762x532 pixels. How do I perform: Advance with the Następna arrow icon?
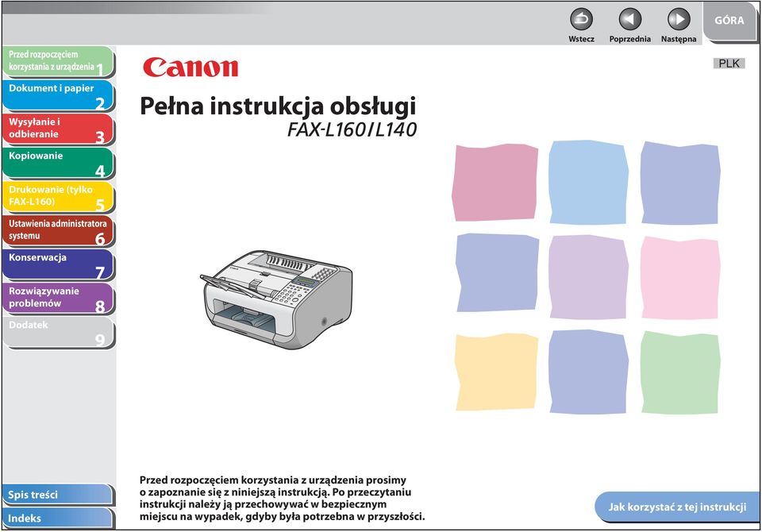point(679,19)
